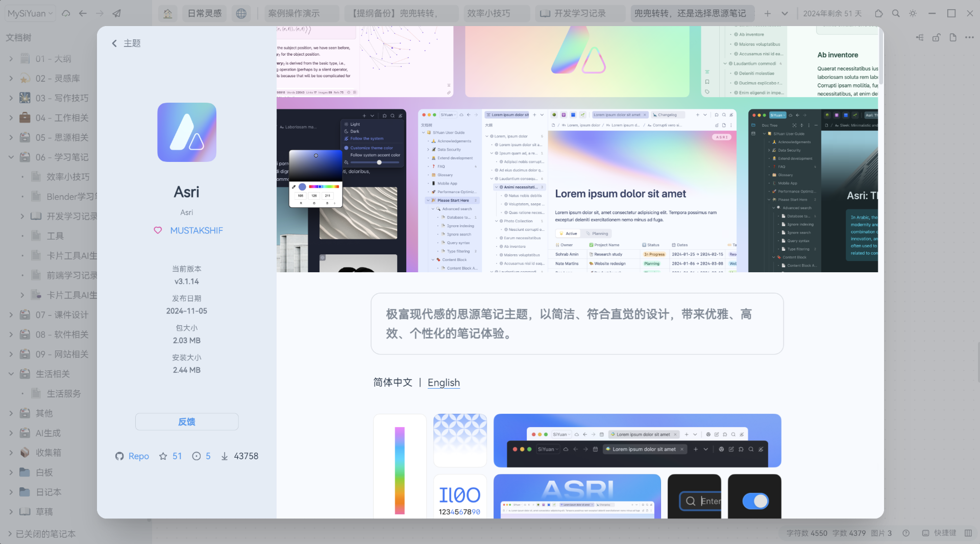Screen dimensions: 980x544
Task: Click the 04 - 工作相关 briefcase icon
Action: pos(24,118)
